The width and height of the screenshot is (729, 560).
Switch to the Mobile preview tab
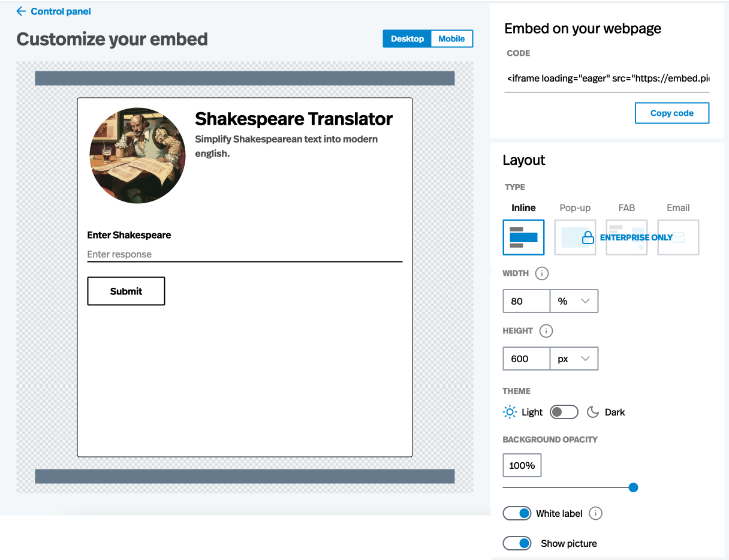[x=451, y=39]
